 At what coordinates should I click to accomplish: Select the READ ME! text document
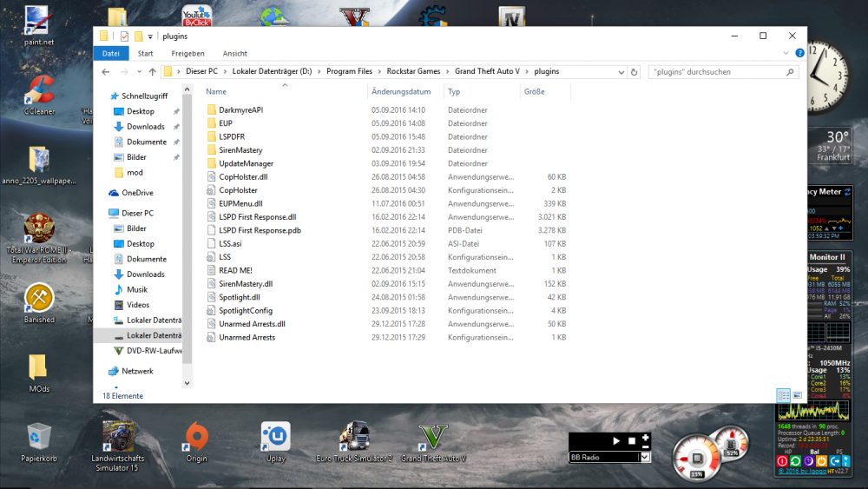(235, 270)
